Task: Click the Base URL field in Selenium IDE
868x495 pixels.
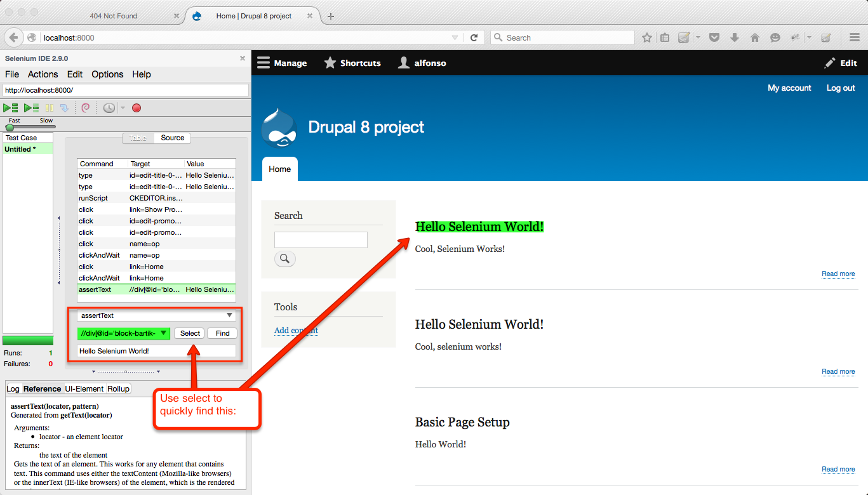Action: (126, 90)
